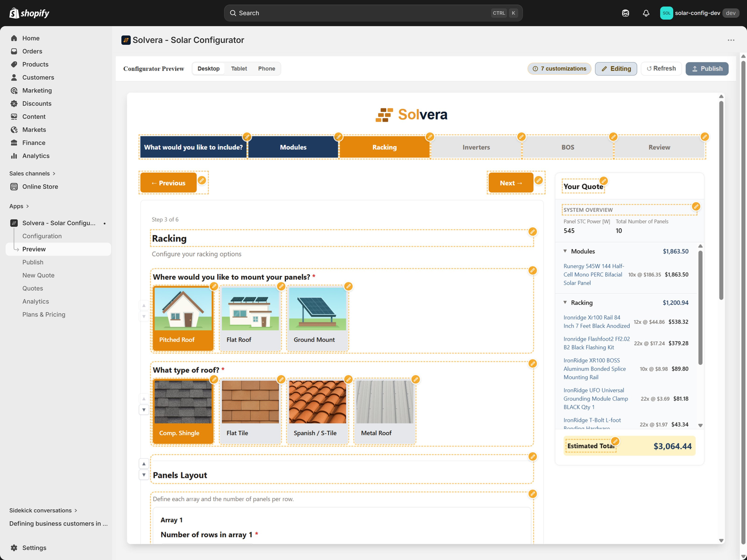Edit the Estimated Total pencil icon
747x560 pixels.
click(615, 441)
